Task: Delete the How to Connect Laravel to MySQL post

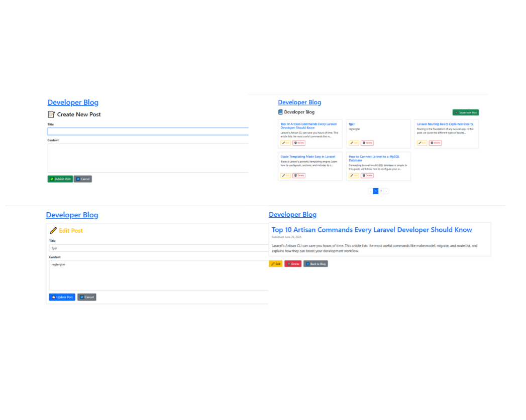Action: click(367, 176)
